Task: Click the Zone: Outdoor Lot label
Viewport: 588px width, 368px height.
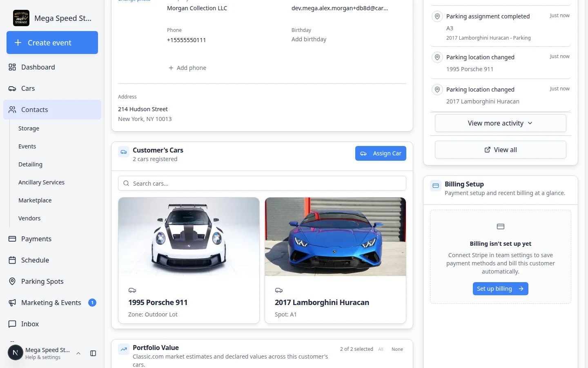Action: 153,314
